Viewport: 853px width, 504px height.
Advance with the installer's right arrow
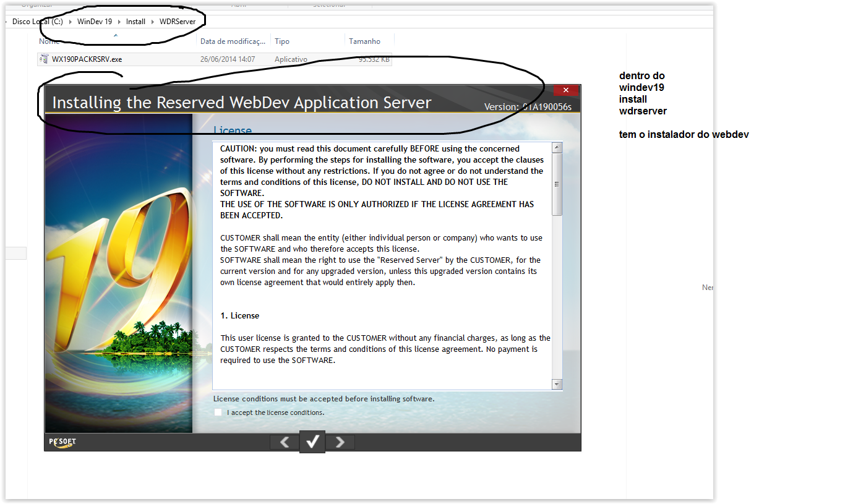(x=340, y=442)
